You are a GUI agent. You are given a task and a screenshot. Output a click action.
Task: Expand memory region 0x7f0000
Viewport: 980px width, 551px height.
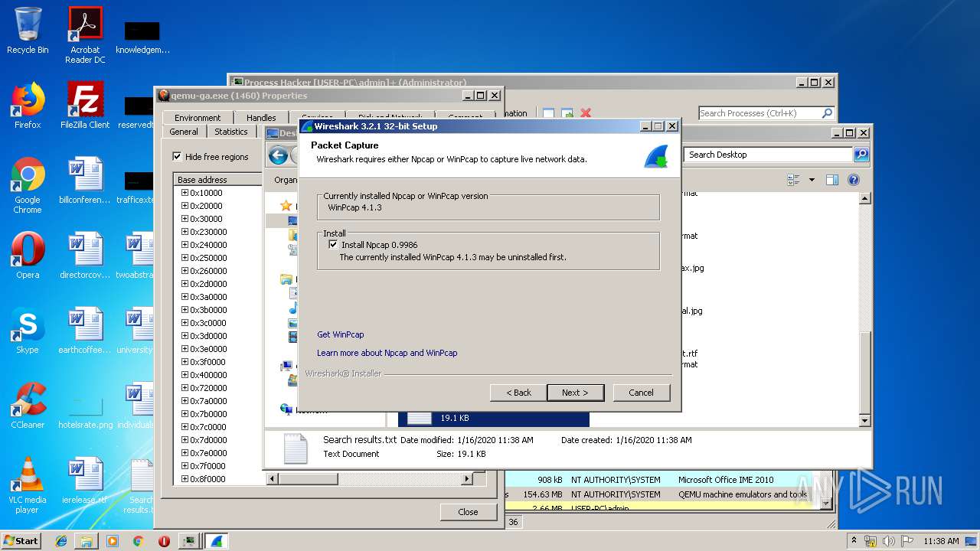click(x=185, y=466)
